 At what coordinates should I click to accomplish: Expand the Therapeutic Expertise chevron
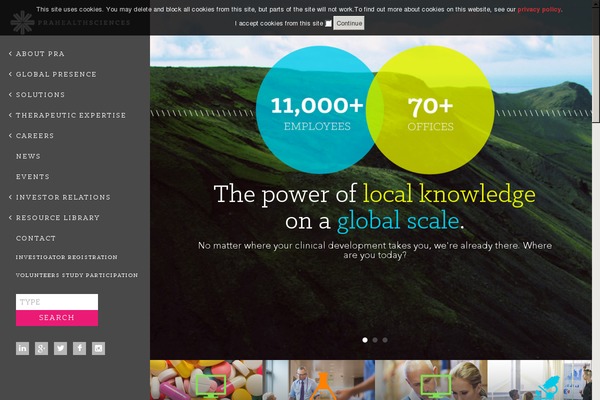pyautogui.click(x=10, y=115)
